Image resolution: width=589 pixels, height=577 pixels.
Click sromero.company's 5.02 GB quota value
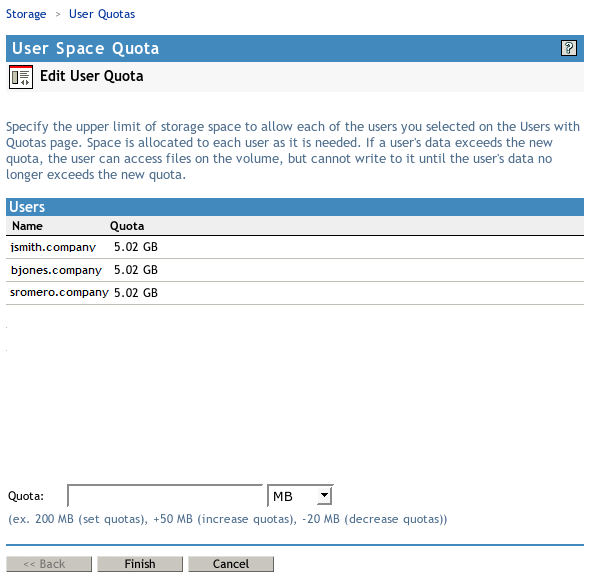[136, 293]
